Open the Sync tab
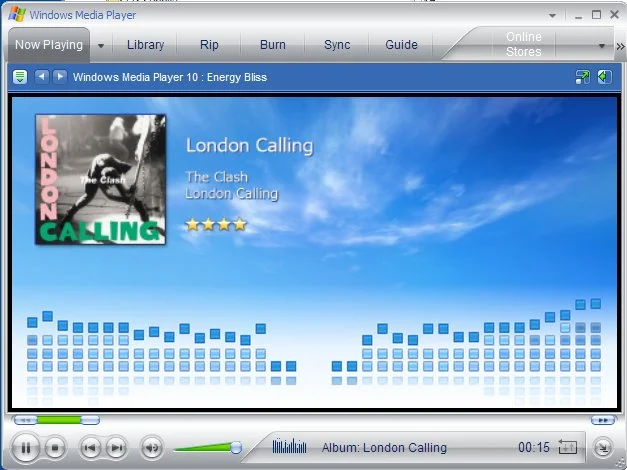Image resolution: width=627 pixels, height=470 pixels. (337, 44)
